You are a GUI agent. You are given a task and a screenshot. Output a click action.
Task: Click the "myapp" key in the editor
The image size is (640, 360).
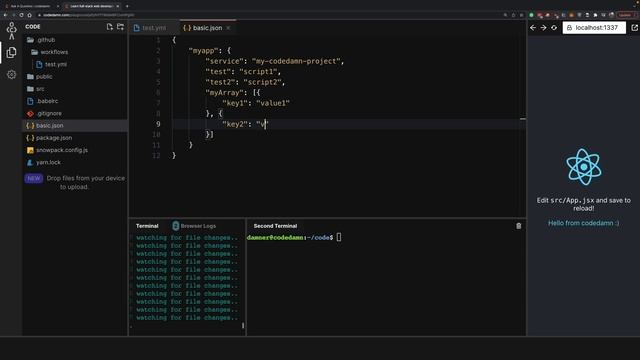[x=204, y=51]
